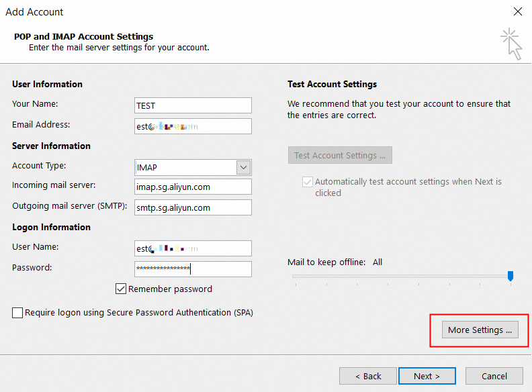The width and height of the screenshot is (532, 392).
Task: Proceed by clicking Next
Action: 427,376
